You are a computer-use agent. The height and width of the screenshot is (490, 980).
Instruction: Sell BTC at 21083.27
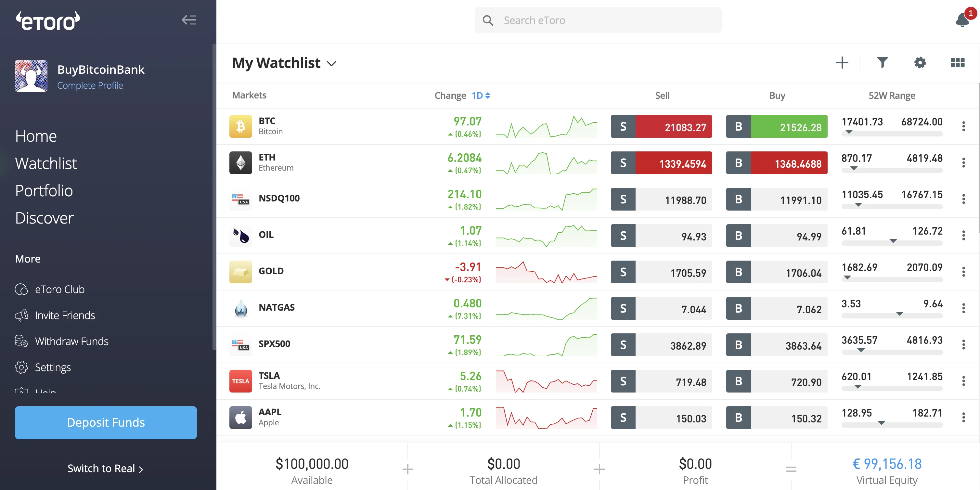pyautogui.click(x=662, y=126)
